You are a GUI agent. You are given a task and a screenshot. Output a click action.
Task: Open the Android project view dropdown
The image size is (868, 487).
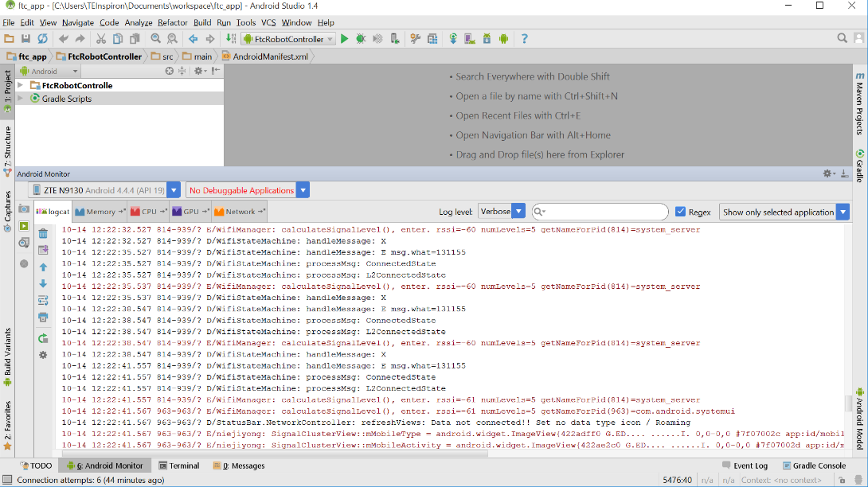tap(49, 72)
